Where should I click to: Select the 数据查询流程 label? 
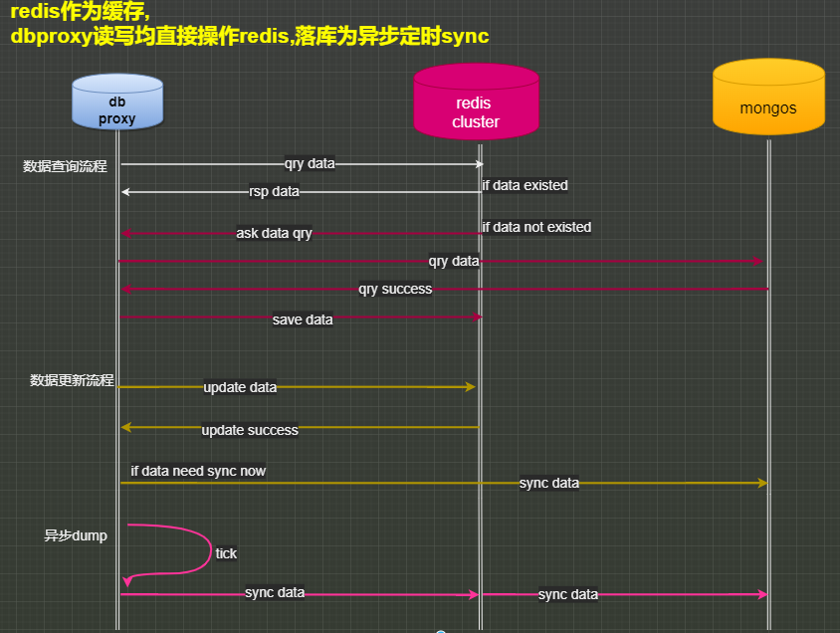click(x=65, y=166)
